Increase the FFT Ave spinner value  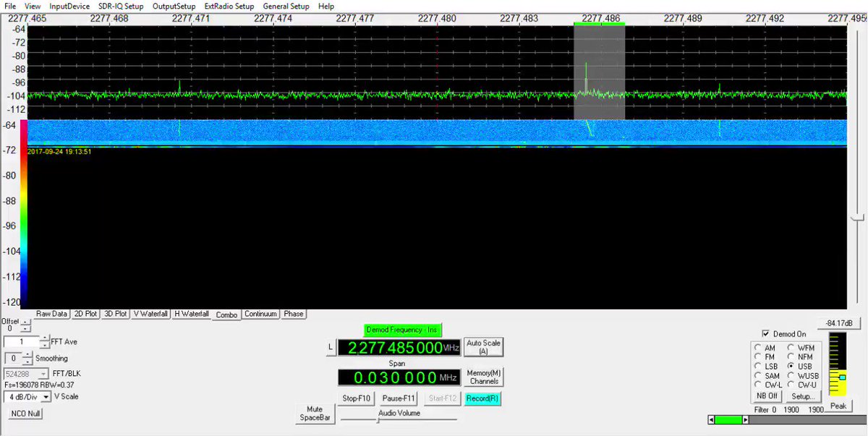click(x=45, y=338)
